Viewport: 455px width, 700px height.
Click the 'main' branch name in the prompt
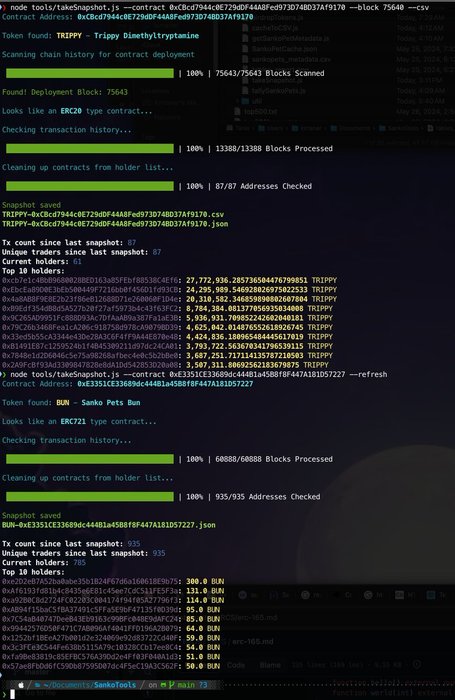186,685
